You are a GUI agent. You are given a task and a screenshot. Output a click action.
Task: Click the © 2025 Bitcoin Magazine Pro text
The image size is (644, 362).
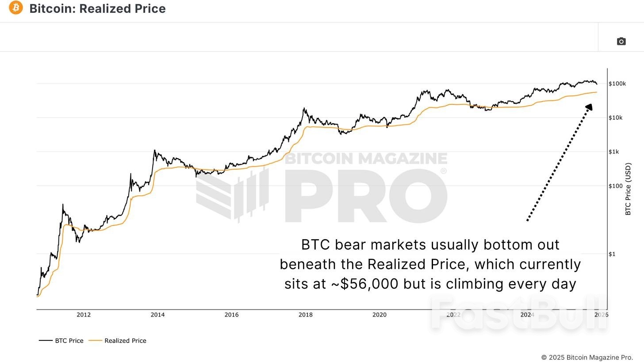point(587,357)
